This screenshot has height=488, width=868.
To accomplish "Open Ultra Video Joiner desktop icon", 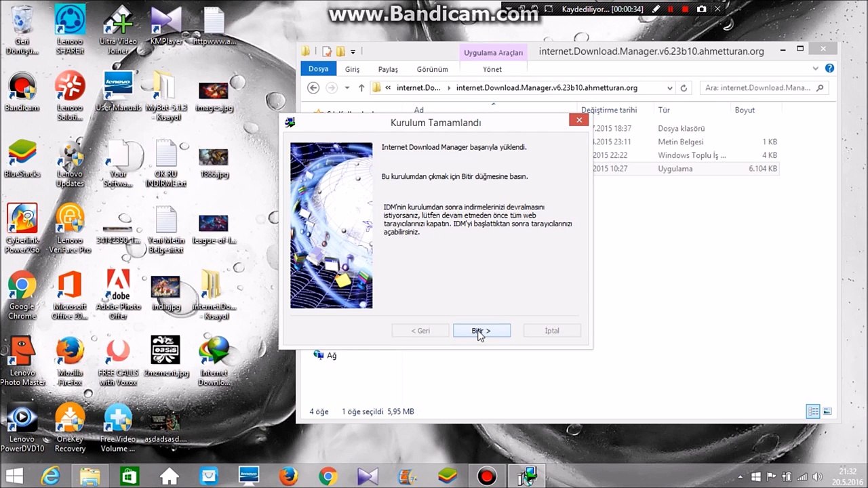I will [x=118, y=30].
